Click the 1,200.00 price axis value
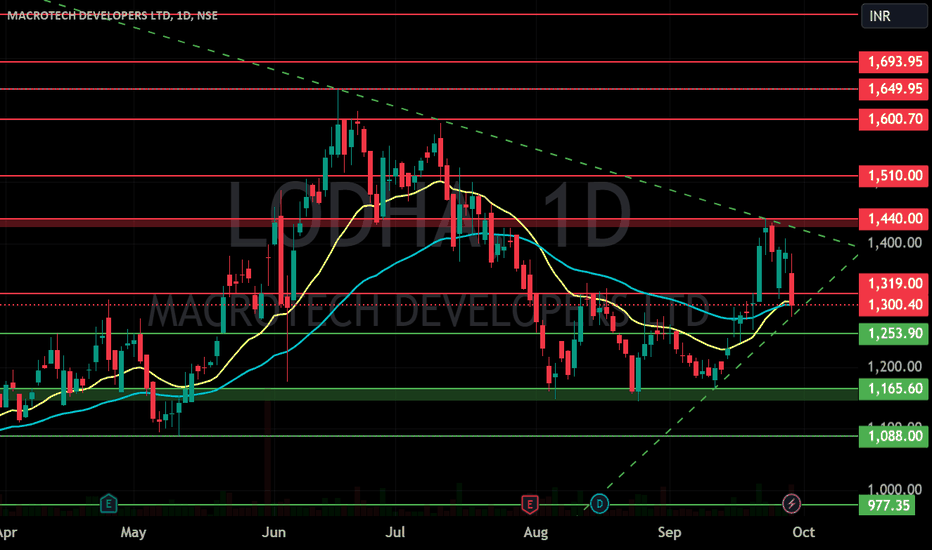Image resolution: width=932 pixels, height=550 pixels. pyautogui.click(x=895, y=366)
